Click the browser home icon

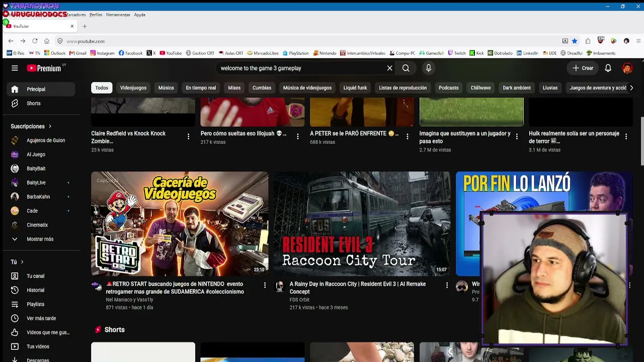point(47,41)
